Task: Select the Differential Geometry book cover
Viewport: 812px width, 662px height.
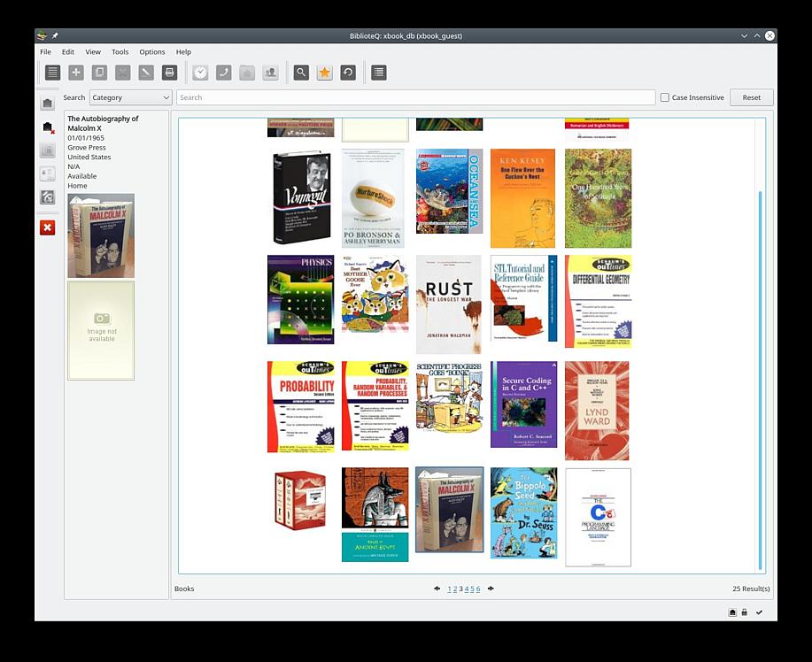Action: click(598, 301)
